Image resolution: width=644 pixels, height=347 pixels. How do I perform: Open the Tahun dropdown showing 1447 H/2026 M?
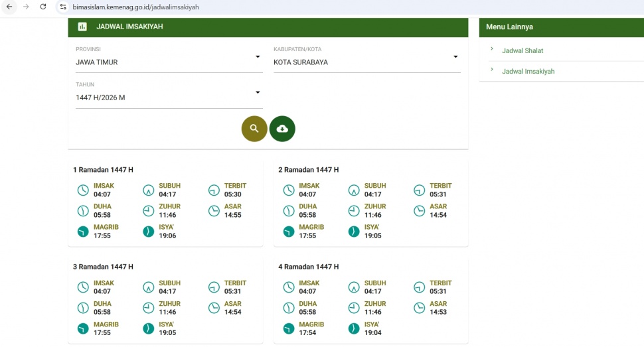[x=169, y=98]
